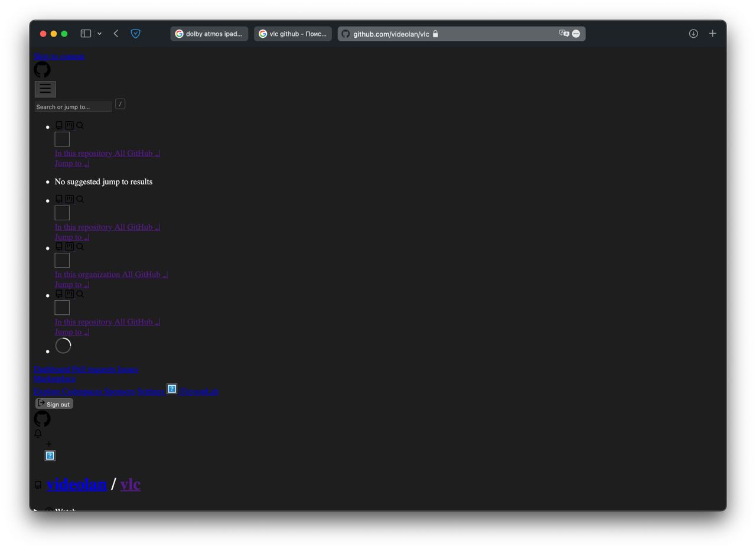This screenshot has height=550, width=756.
Task: Click the loading spinner circle
Action: coord(63,346)
